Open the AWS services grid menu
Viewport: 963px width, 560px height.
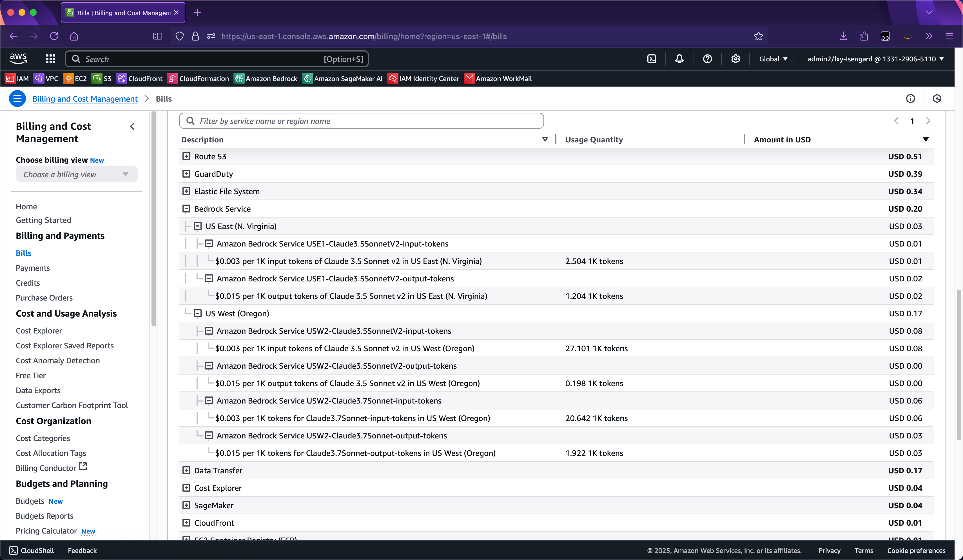pos(50,59)
